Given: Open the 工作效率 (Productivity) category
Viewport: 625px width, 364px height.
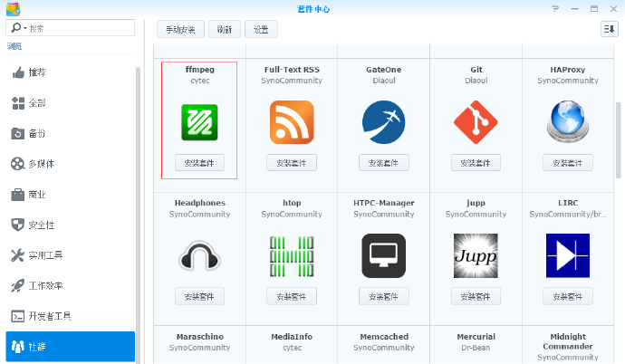Looking at the screenshot, I should point(71,285).
